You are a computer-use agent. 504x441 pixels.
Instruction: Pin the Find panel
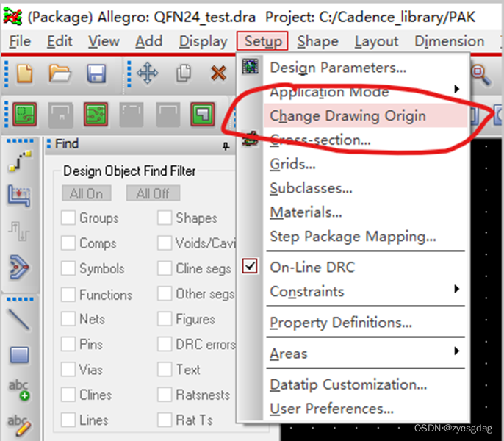tap(226, 146)
